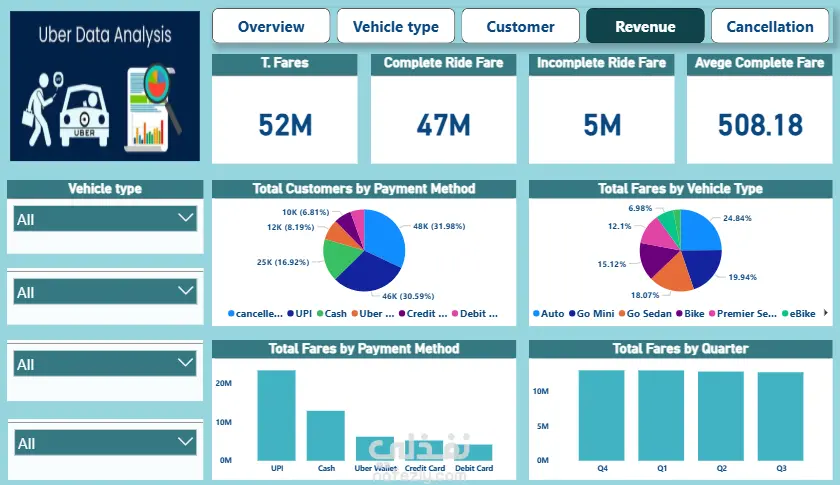Click the 18.07% label on vehicle pie
The image size is (840, 485).
coord(645,295)
